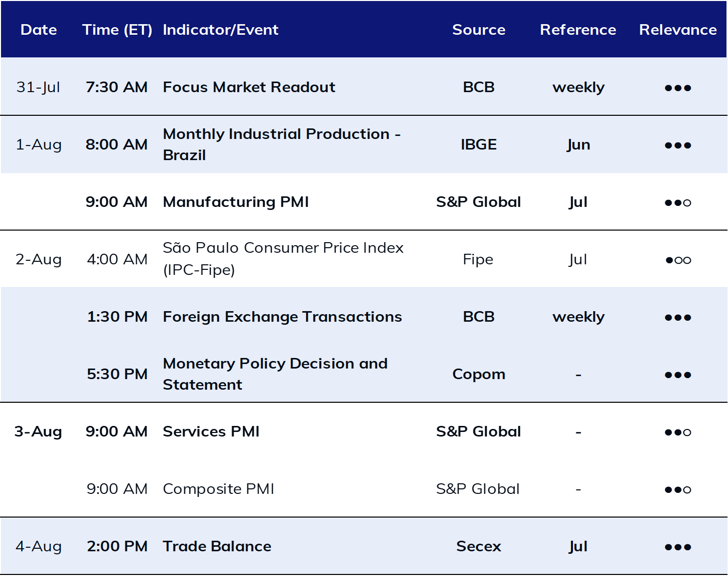Open the Trade Balance event
This screenshot has height=582, width=728.
pyautogui.click(x=217, y=546)
